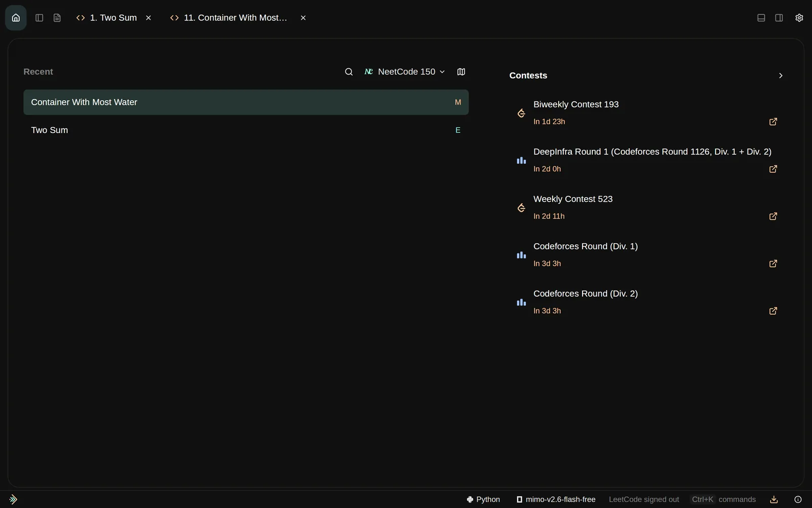The height and width of the screenshot is (508, 812).
Task: Click the Codeforces icon beside Codeforces Round (Div. 2)
Action: tap(521, 302)
